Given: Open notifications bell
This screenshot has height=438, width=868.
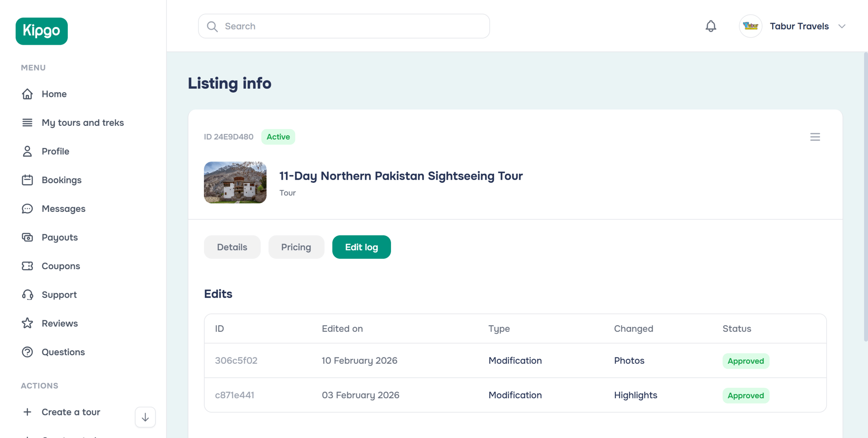Looking at the screenshot, I should point(711,26).
